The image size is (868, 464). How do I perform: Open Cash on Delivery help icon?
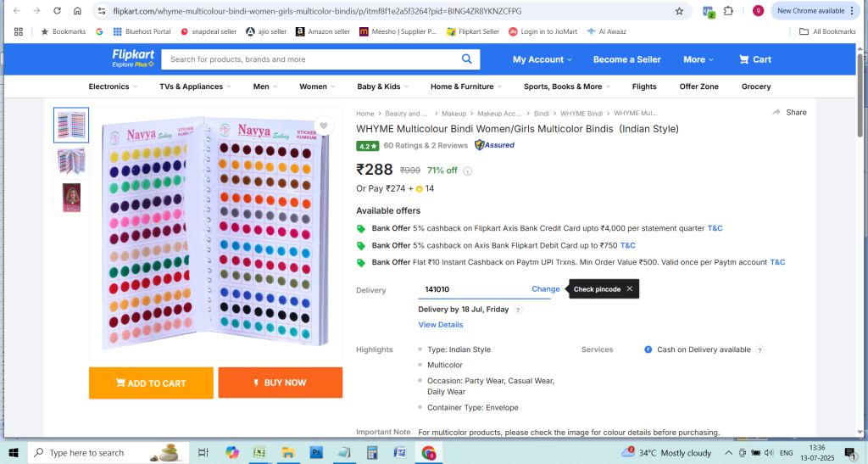click(760, 350)
